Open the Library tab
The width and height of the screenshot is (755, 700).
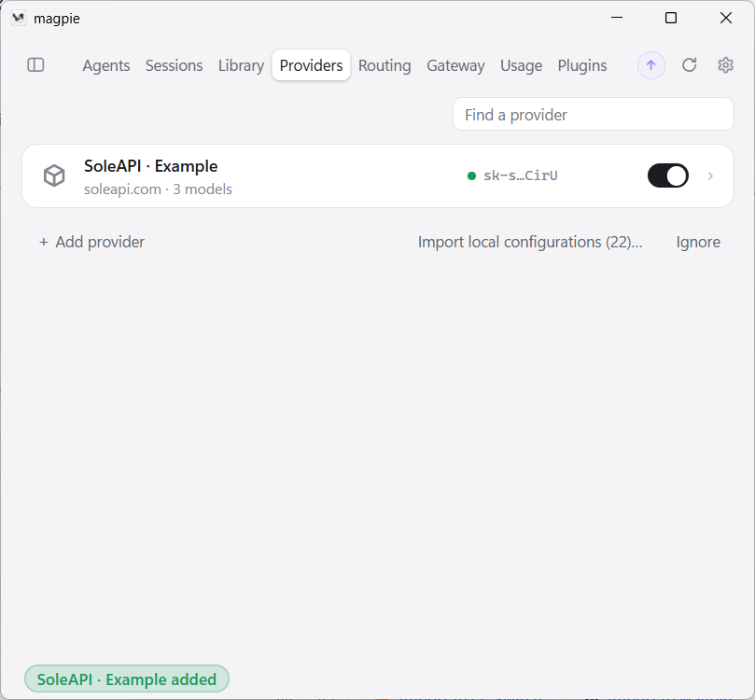click(x=241, y=65)
